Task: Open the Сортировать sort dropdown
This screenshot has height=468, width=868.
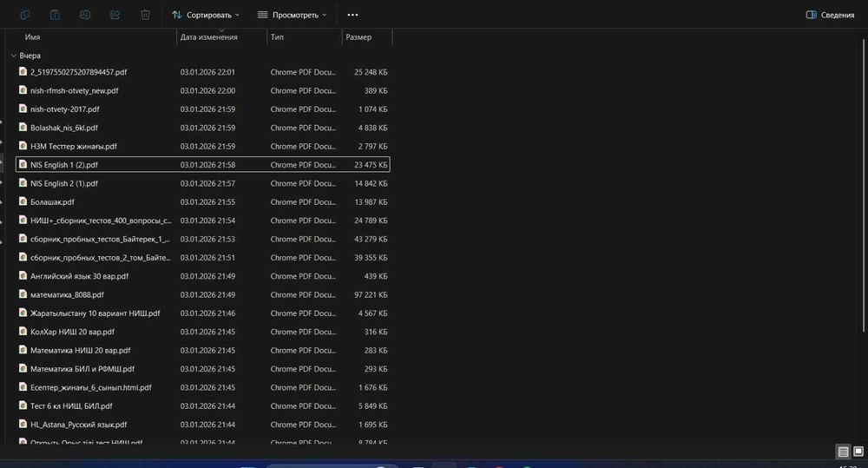Action: pyautogui.click(x=206, y=15)
